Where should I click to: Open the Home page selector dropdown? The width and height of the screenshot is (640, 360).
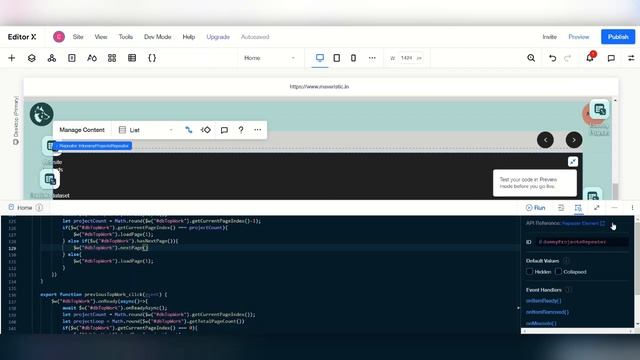pyautogui.click(x=269, y=58)
